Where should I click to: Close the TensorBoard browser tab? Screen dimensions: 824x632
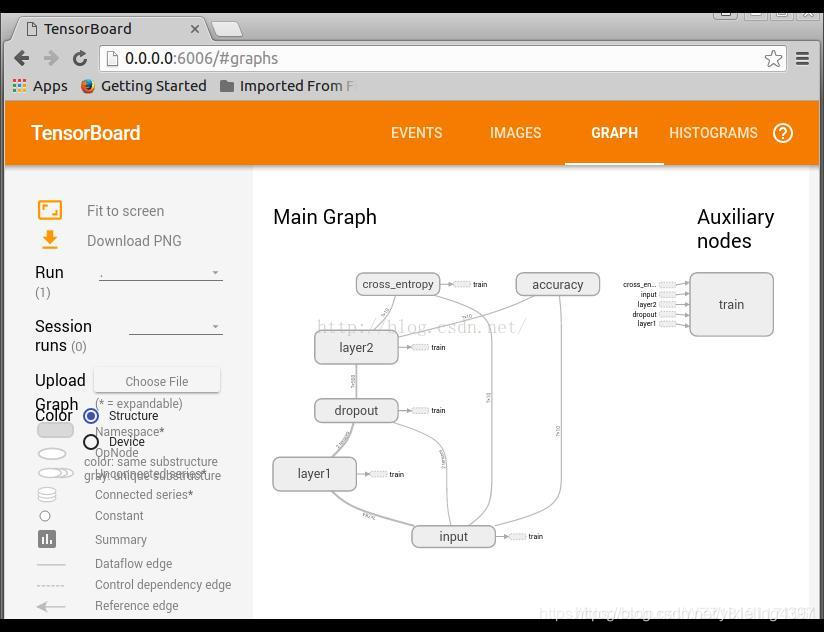(x=194, y=29)
